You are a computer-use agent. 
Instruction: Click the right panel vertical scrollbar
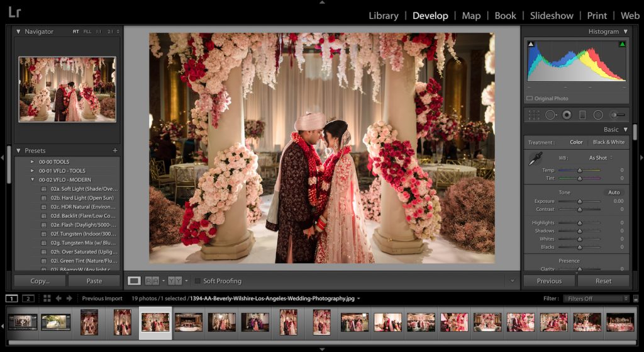[635, 132]
